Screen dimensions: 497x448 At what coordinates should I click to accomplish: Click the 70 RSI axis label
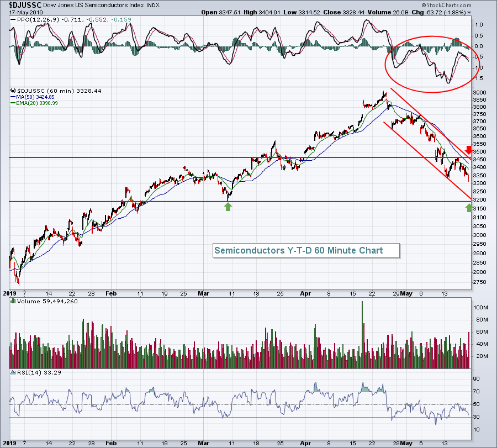477,392
